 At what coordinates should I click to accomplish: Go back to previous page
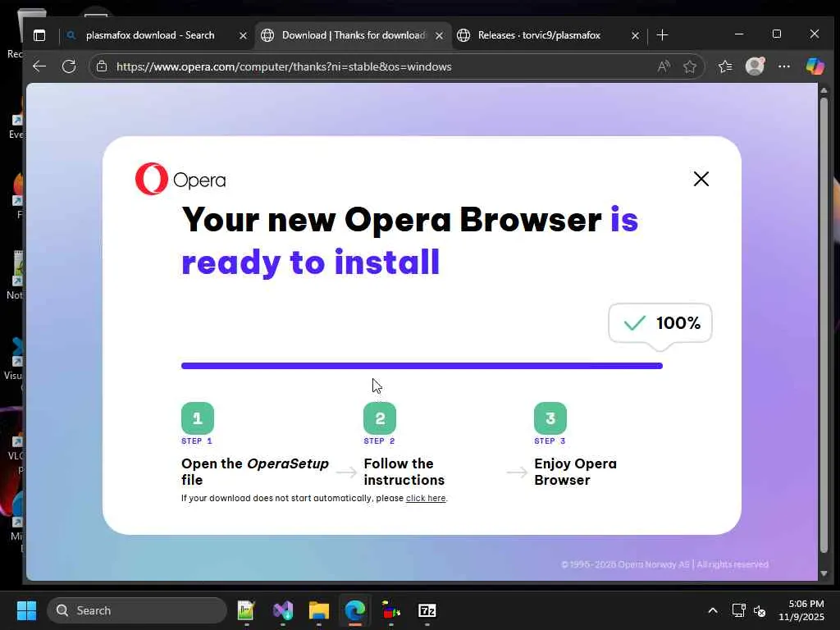pos(39,66)
